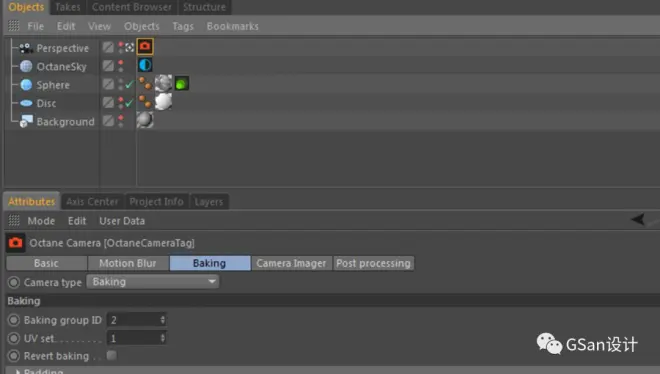Open the File menu in Objects panel
660x374 pixels.
tap(36, 26)
